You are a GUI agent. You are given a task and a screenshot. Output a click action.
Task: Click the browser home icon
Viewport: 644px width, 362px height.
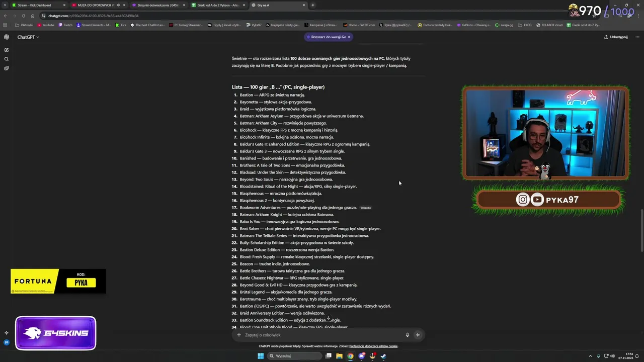[33, 16]
